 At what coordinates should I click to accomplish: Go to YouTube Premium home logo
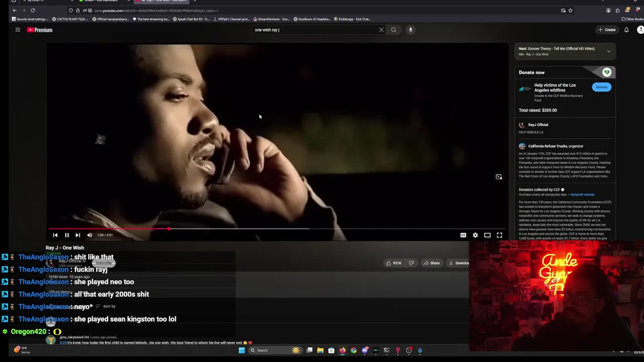(40, 30)
